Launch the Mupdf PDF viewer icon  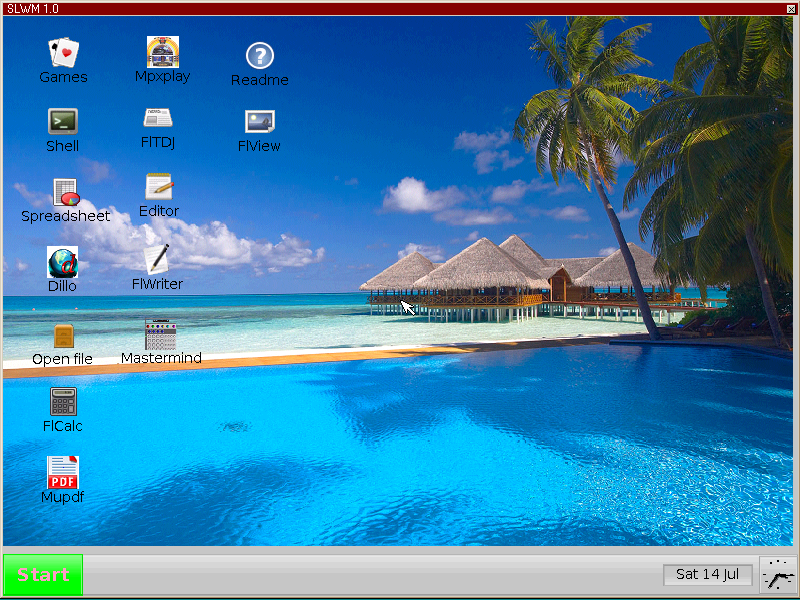(x=62, y=472)
